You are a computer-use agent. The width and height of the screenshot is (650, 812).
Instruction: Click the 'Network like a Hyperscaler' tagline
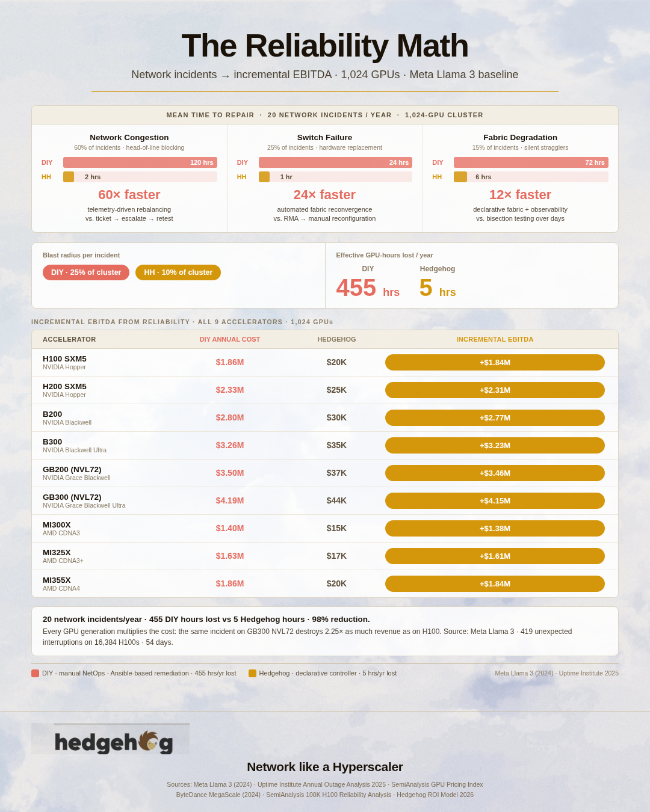tap(325, 767)
